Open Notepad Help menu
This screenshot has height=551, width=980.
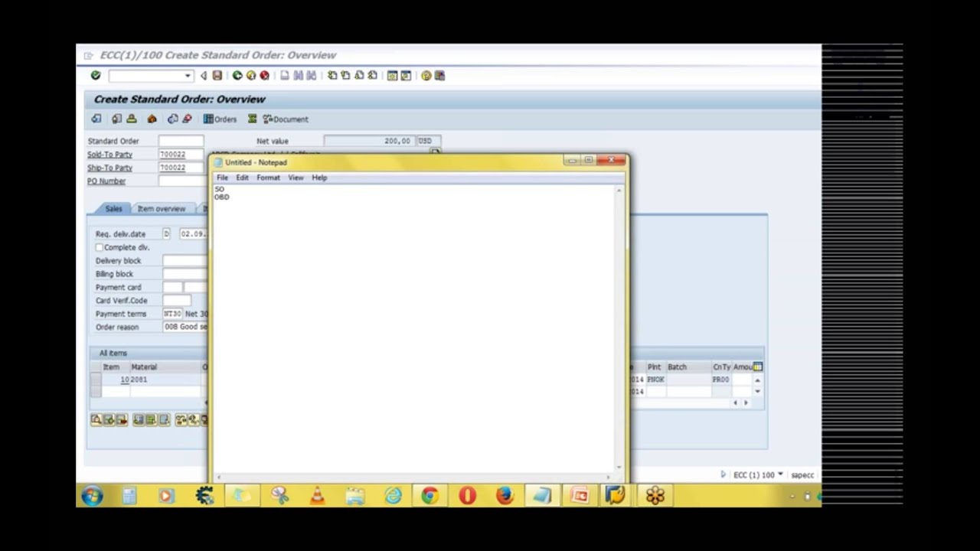click(319, 178)
